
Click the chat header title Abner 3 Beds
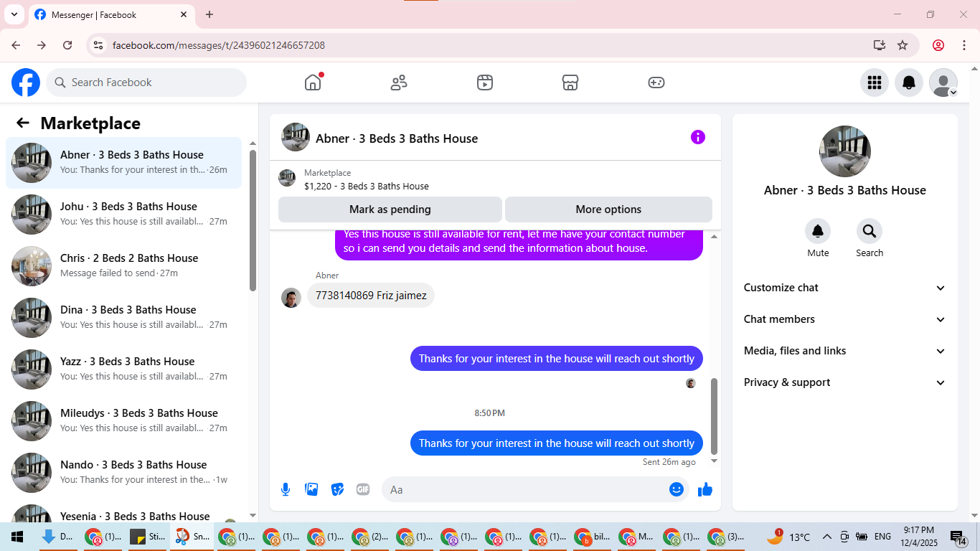pos(397,138)
